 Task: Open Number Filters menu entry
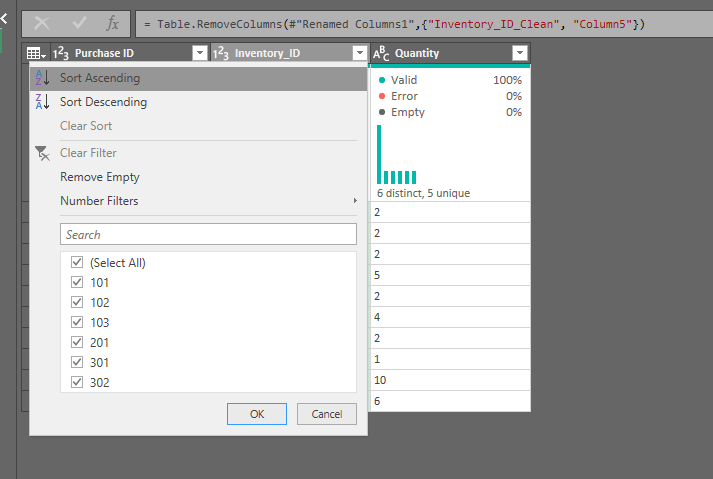coord(198,201)
